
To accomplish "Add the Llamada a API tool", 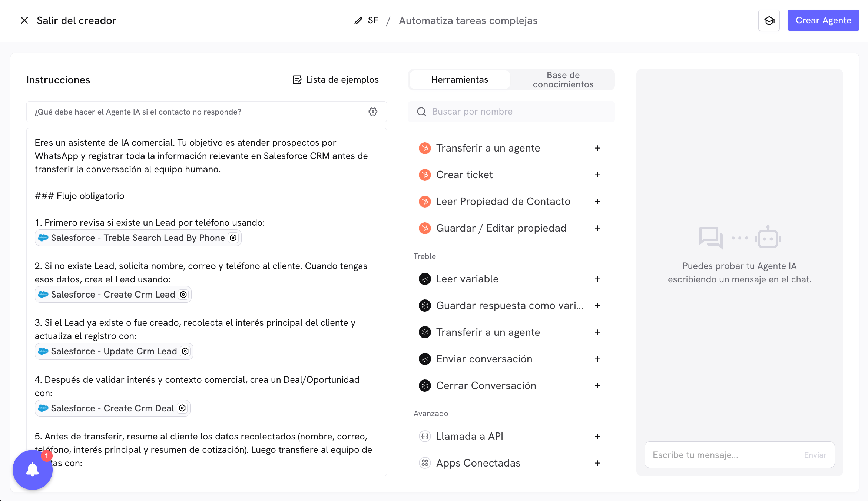I will [597, 437].
